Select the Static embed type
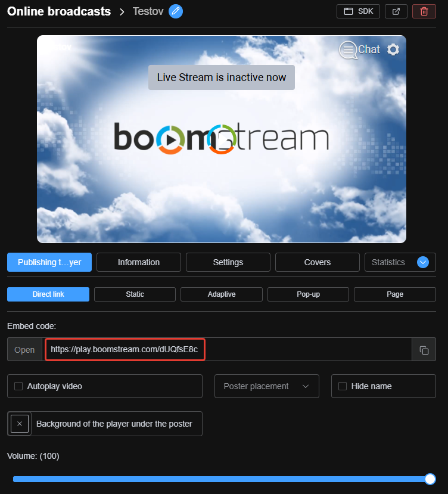The image size is (448, 494). [135, 294]
